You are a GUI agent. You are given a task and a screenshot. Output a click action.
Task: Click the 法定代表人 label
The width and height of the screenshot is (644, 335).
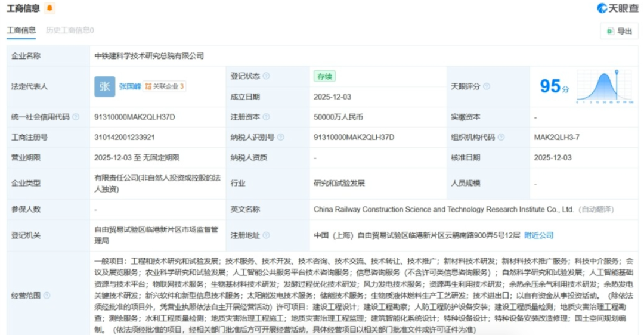click(29, 86)
